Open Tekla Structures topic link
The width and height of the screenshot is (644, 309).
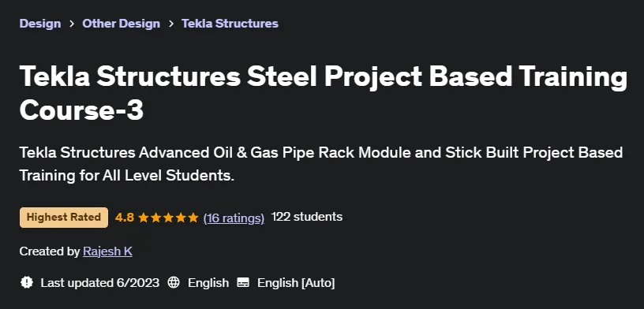(x=230, y=24)
